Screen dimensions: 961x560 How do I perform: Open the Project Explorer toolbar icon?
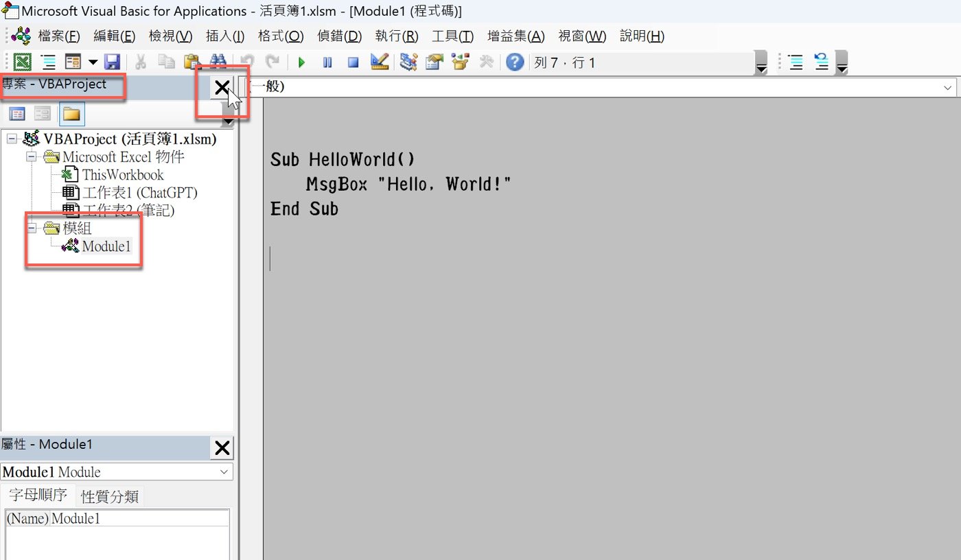(x=409, y=62)
